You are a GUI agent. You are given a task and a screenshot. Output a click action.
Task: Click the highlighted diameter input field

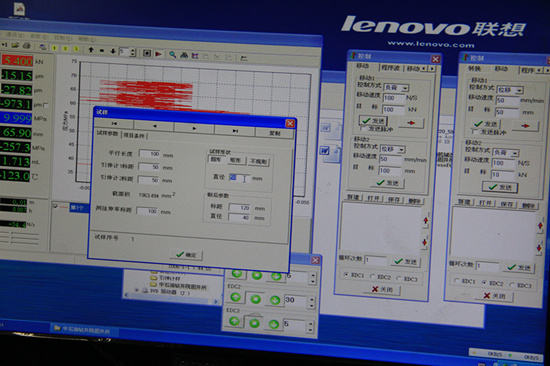[x=239, y=178]
